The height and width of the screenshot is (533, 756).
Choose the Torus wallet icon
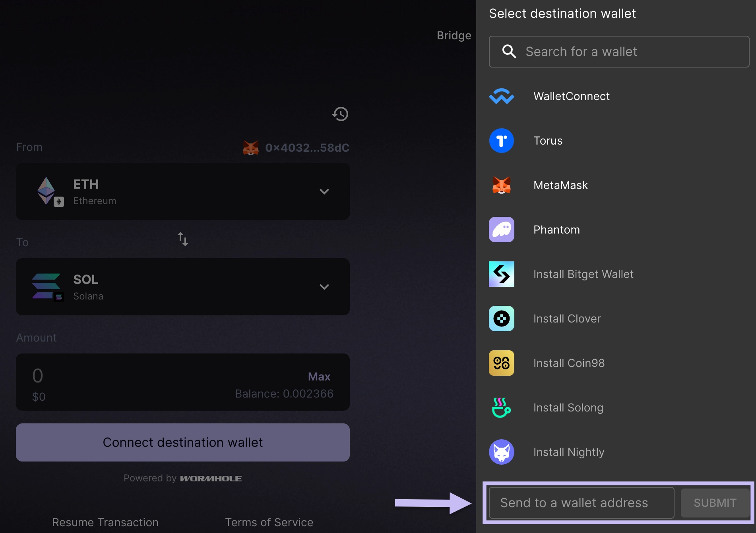point(501,141)
